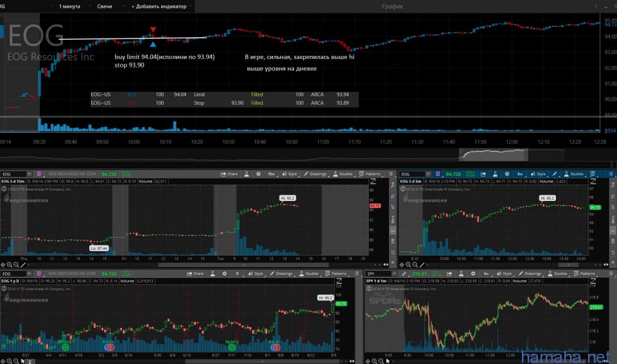617x364 pixels.
Task: Open Patterns icon in 5m chart toolbar
Action: [592, 174]
